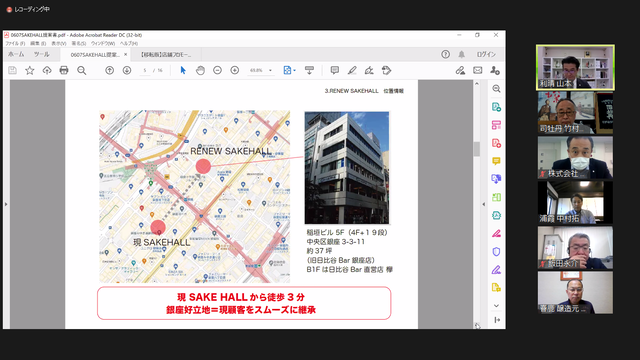Screen dimensions: 640x360
Task: Print the document
Action: click(x=64, y=71)
